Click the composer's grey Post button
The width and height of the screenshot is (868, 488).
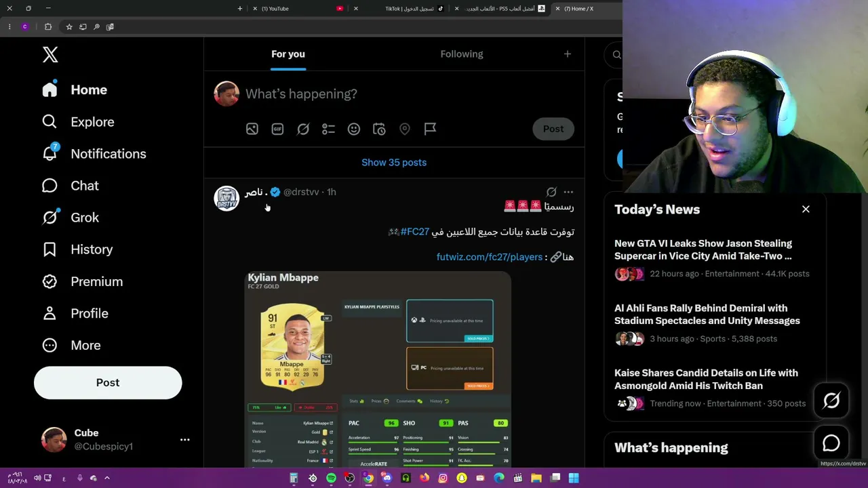point(553,129)
